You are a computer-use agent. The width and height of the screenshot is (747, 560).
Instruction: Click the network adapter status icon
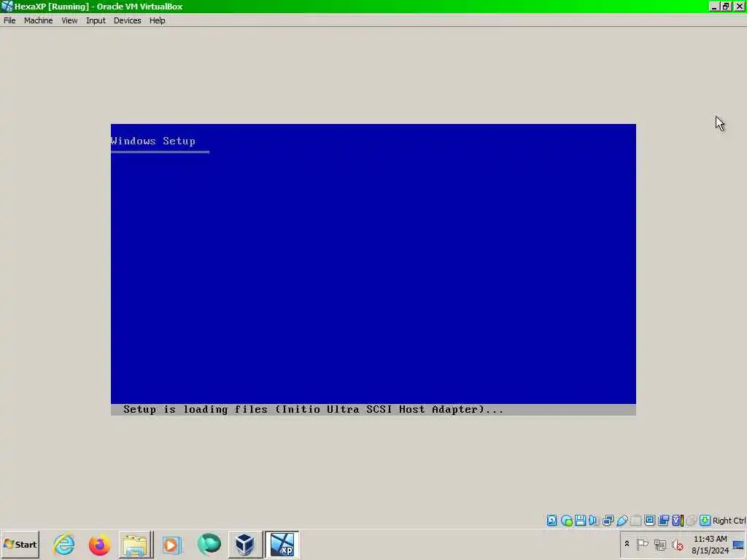click(608, 521)
